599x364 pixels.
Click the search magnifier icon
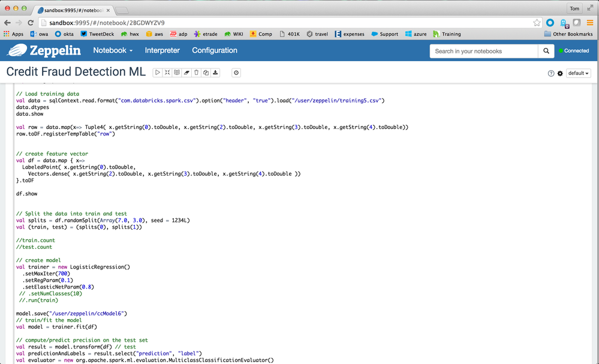tap(546, 51)
